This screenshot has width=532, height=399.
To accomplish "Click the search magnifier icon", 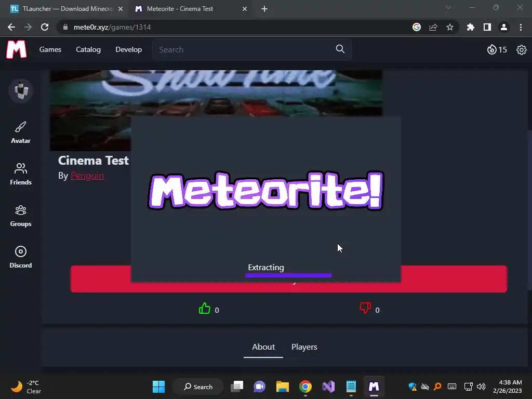I will (x=340, y=49).
